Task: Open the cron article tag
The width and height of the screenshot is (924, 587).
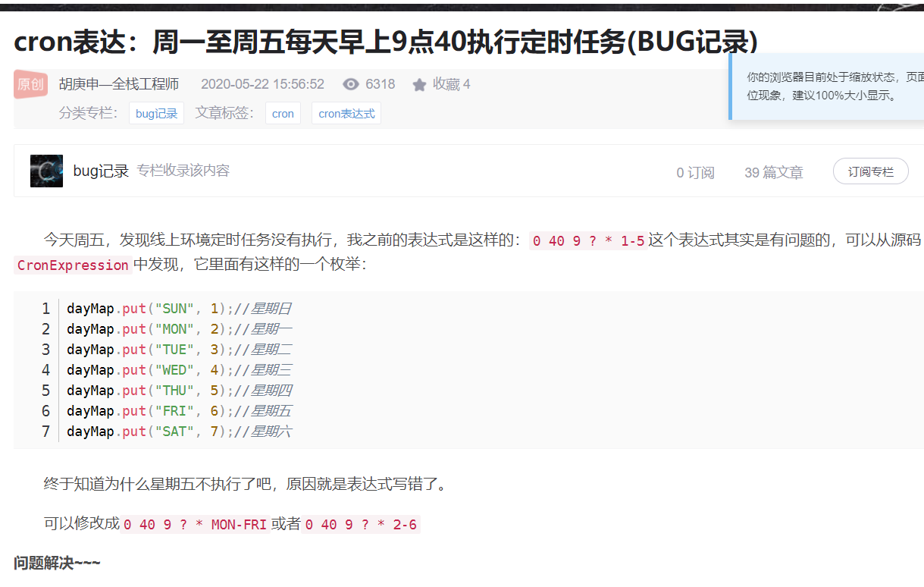Action: (283, 112)
